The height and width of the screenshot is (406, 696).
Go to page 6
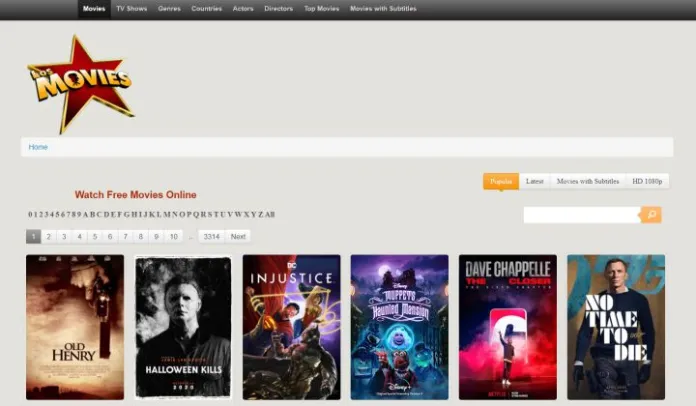tap(110, 237)
